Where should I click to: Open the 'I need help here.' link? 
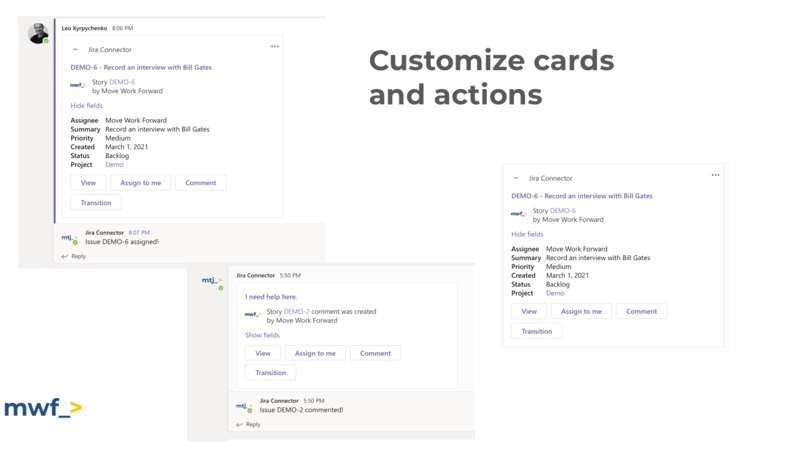[x=271, y=297]
